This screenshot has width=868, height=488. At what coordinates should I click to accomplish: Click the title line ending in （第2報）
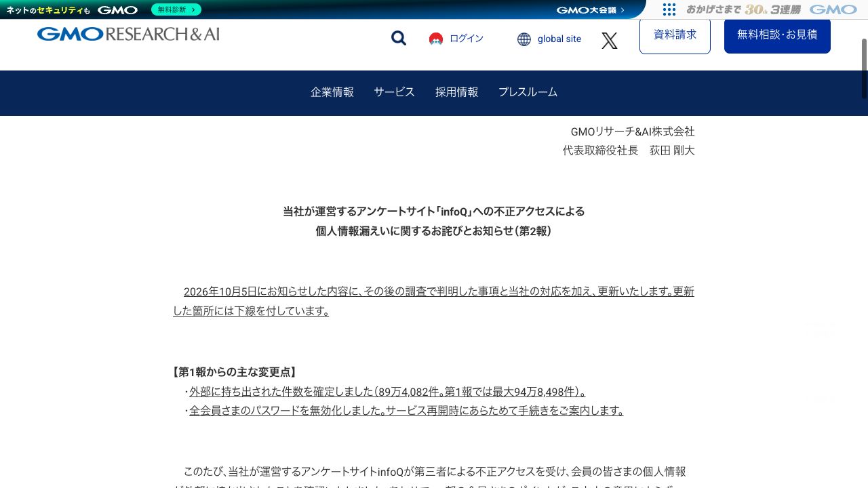(x=434, y=231)
